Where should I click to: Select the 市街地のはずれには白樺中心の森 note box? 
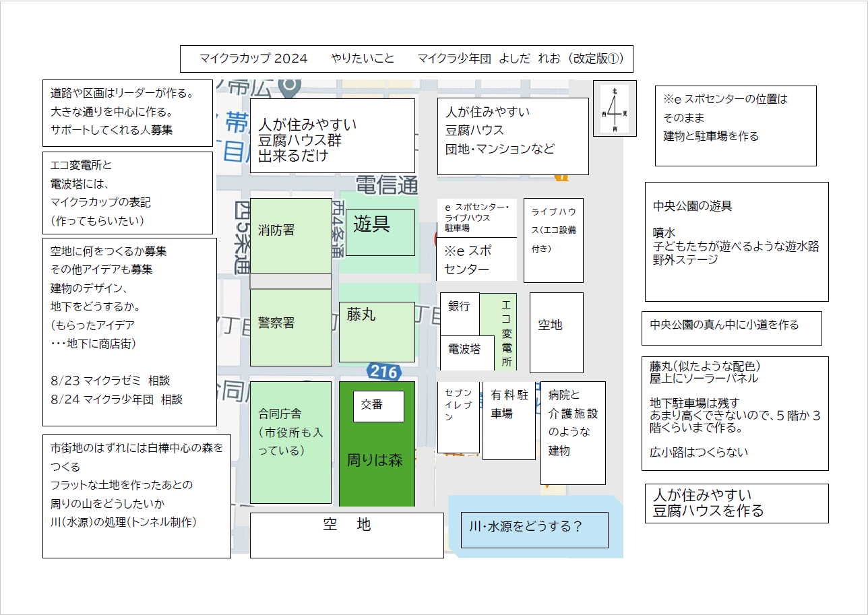(137, 496)
